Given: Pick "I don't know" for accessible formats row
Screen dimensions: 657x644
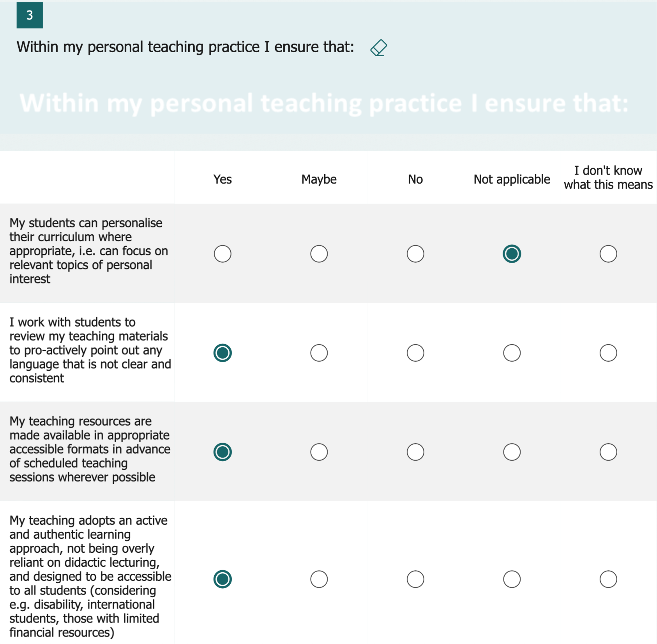Looking at the screenshot, I should click(608, 452).
